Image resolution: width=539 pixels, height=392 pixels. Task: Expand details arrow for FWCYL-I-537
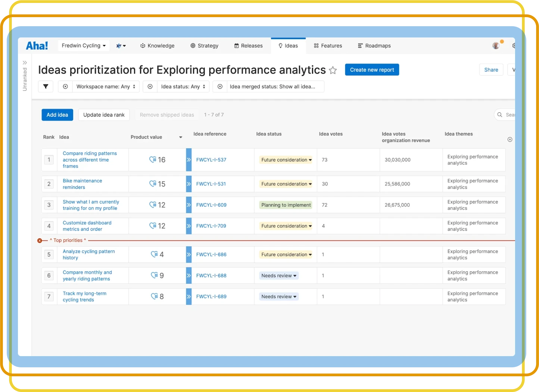[189, 160]
